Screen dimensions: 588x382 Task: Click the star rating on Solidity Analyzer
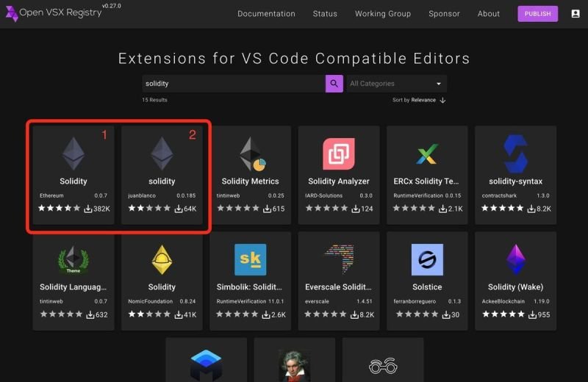coord(326,208)
